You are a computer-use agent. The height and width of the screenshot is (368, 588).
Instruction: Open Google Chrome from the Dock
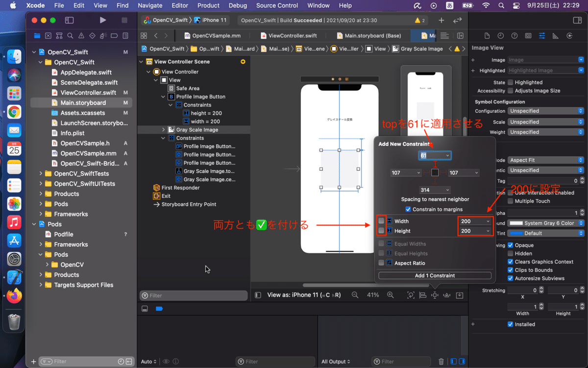(14, 111)
